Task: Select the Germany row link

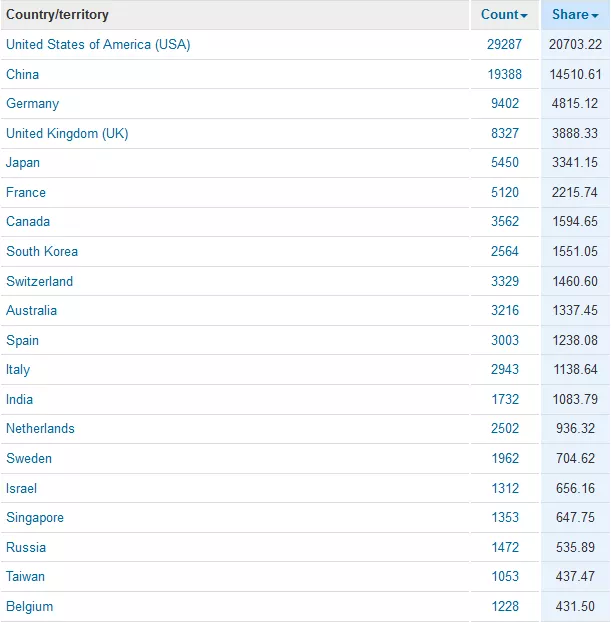Action: 33,104
